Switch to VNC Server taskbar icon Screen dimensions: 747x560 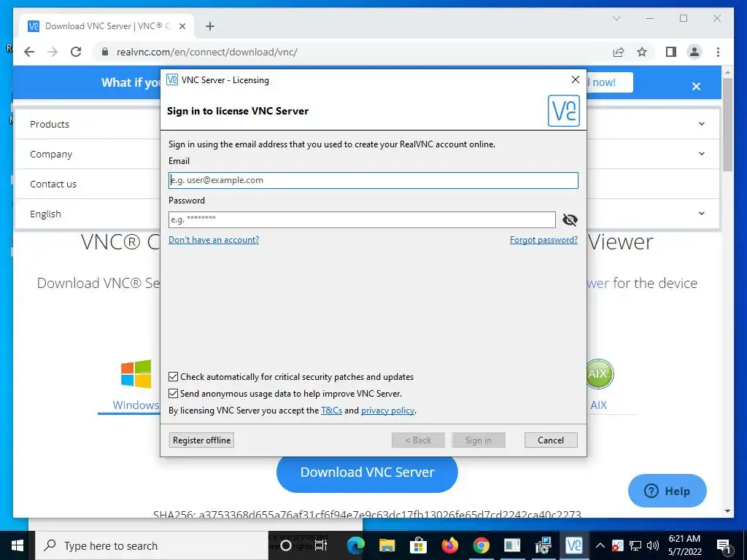click(x=573, y=545)
